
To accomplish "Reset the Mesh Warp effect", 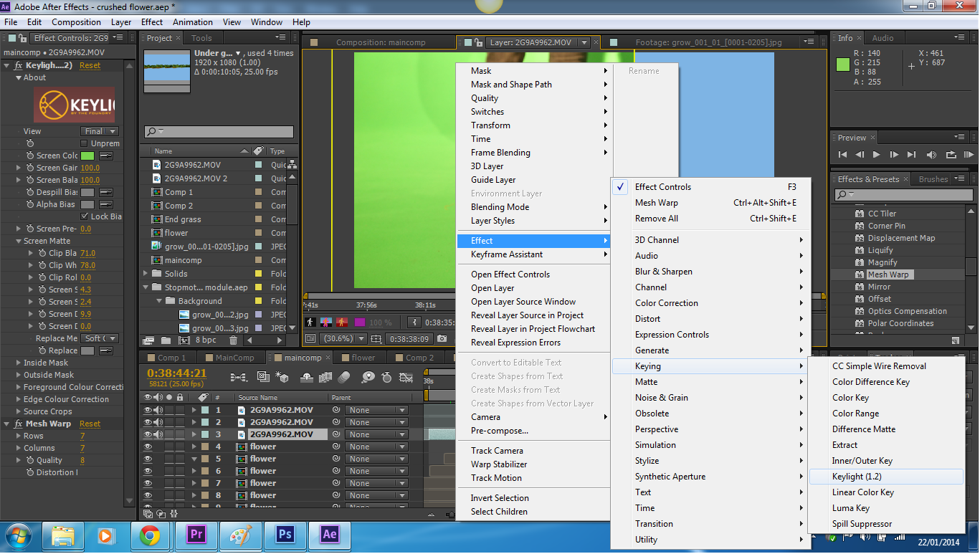I will 90,424.
